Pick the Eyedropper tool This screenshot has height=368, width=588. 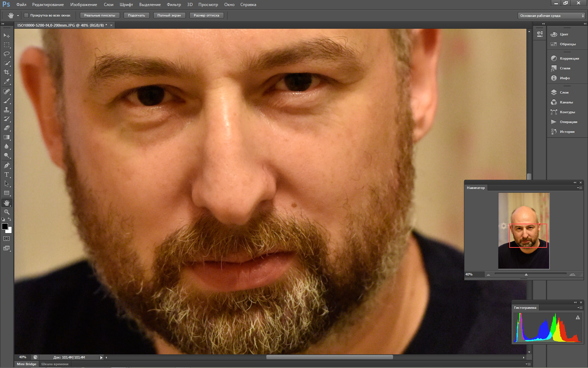pyautogui.click(x=7, y=81)
